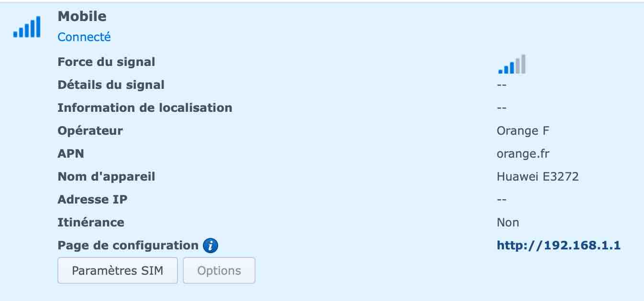Screen dimensions: 644x301
Task: Click the Nom d'appareil label
Action: [106, 177]
